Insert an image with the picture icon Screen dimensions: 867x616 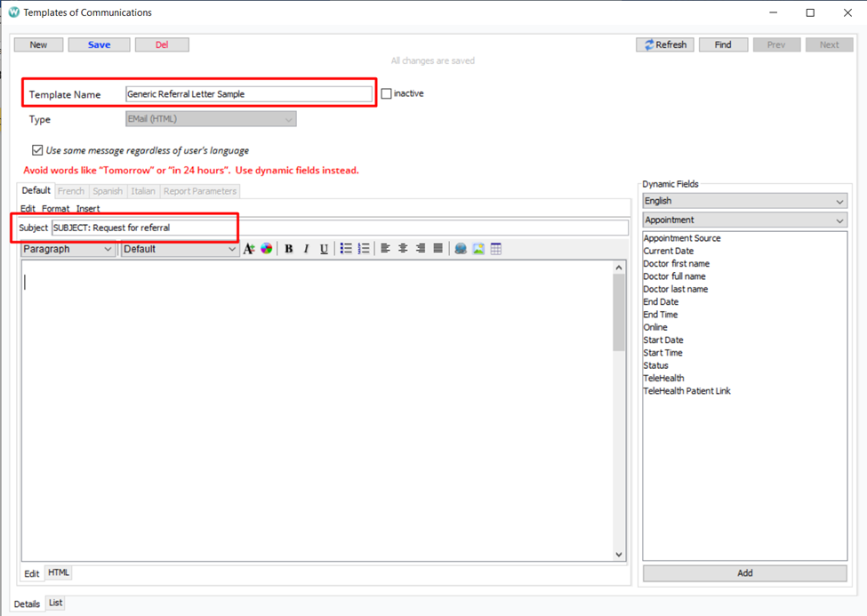point(478,249)
